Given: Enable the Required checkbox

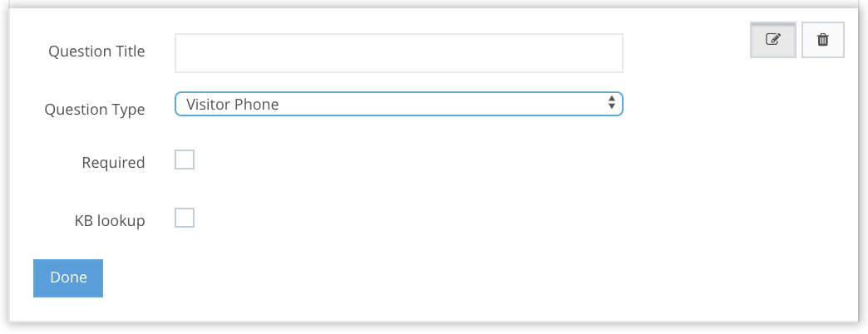Looking at the screenshot, I should [x=185, y=160].
